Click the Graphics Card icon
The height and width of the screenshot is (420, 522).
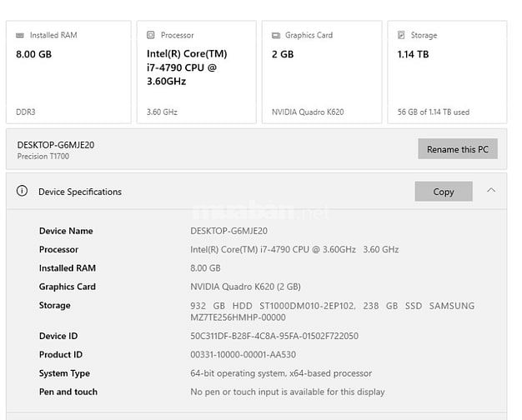276,35
